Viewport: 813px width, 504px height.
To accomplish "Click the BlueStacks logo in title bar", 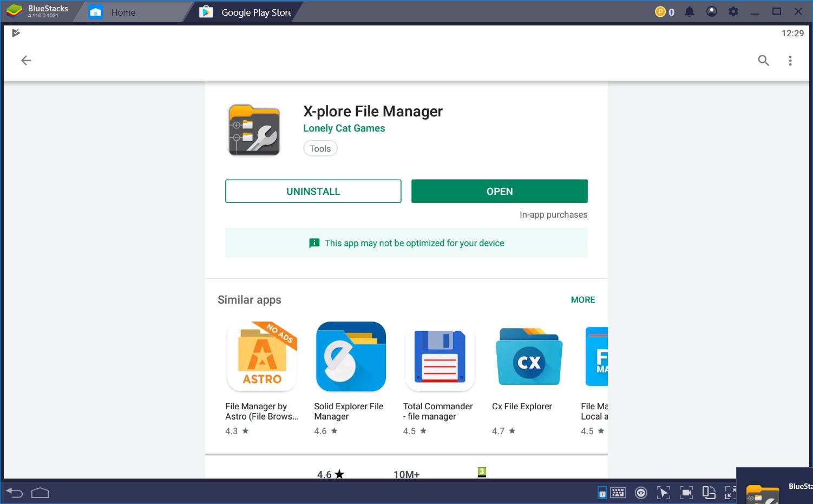I will (15, 11).
